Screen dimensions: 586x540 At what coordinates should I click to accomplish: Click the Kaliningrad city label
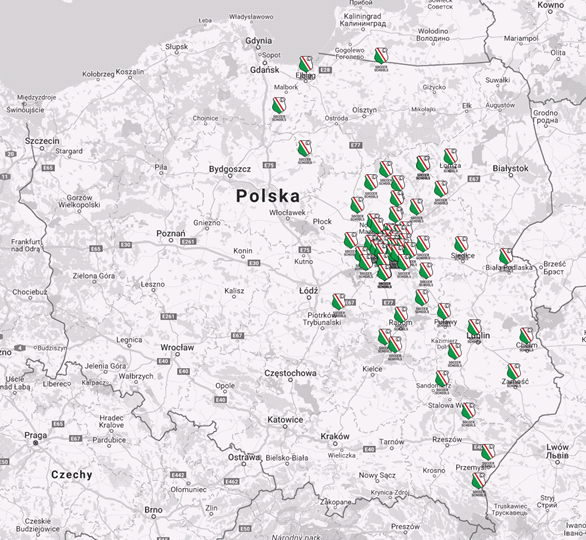[362, 16]
